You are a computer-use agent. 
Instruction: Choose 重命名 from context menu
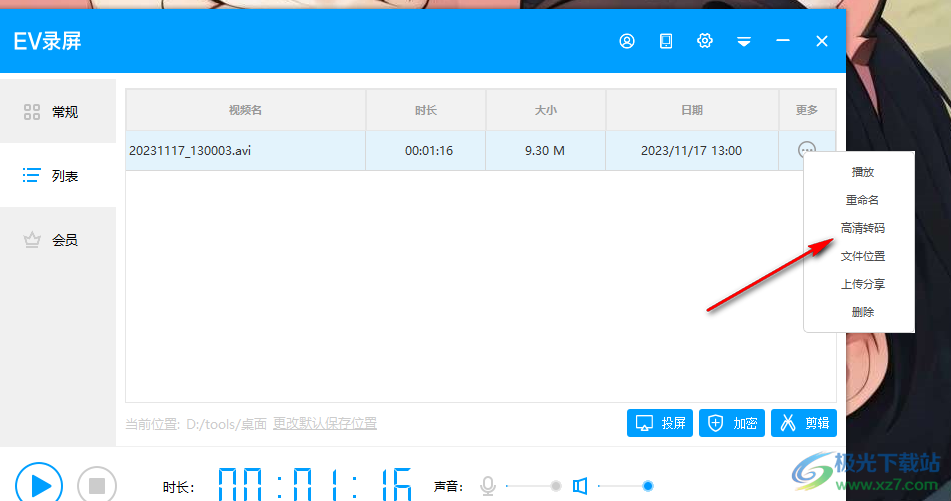[862, 200]
